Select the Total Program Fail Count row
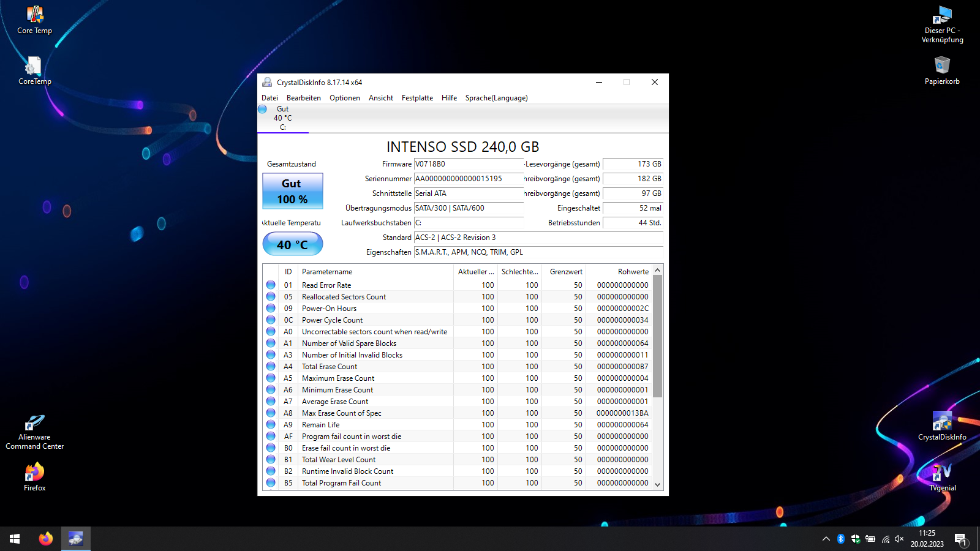 458,483
